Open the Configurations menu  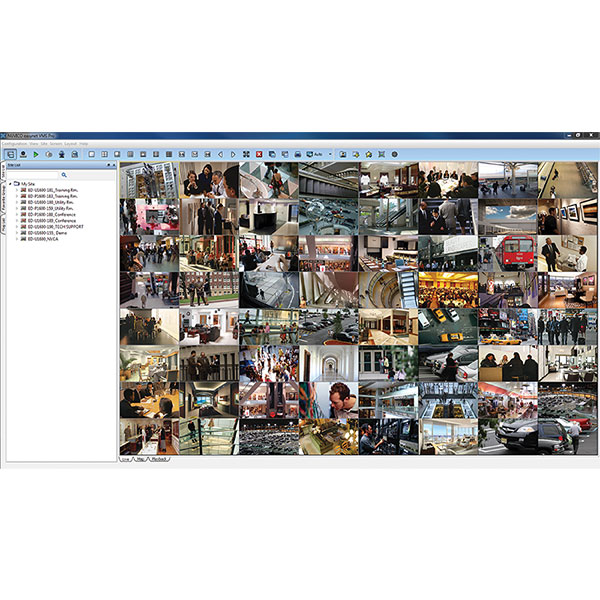point(14,144)
